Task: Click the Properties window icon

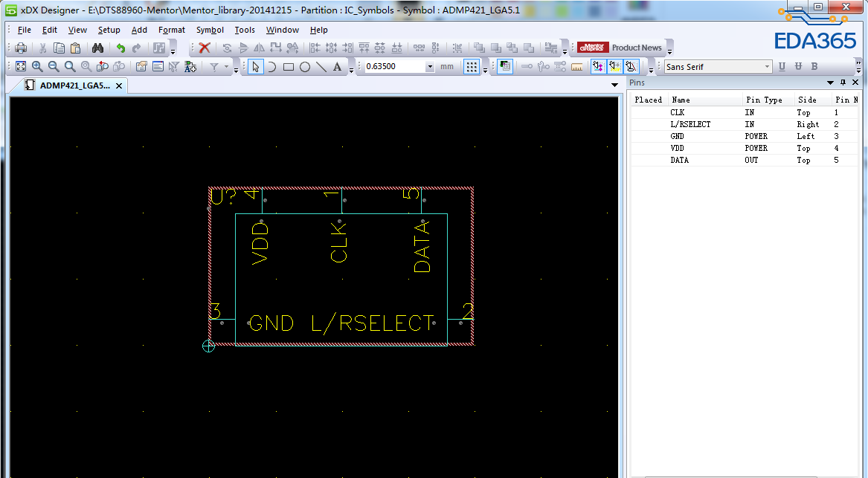Action: 141,66
